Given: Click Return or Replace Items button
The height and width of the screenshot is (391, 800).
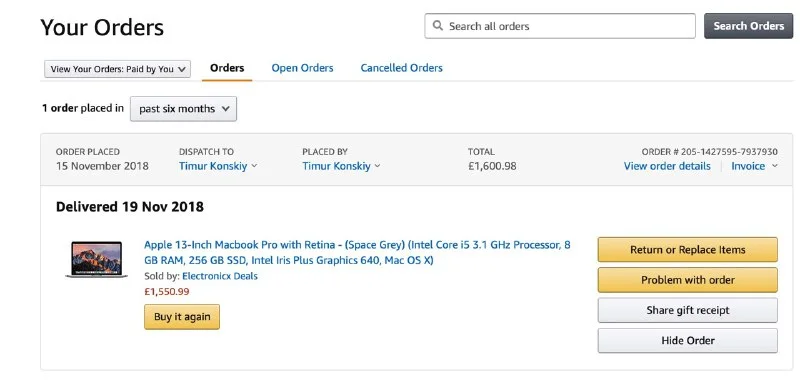Looking at the screenshot, I should click(x=688, y=250).
